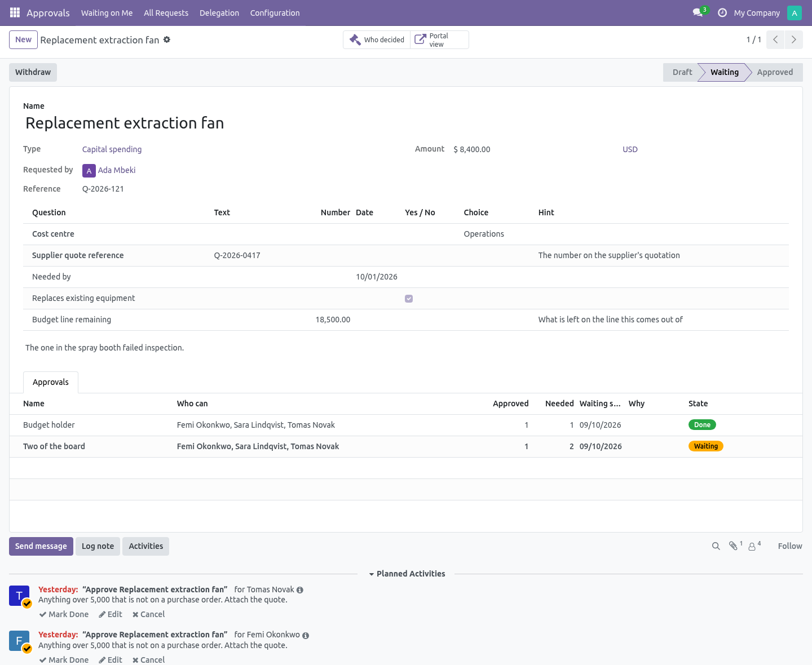Screen dimensions: 812x665
Task: Toggle the Replaces existing equipment checkbox
Action: 409,299
